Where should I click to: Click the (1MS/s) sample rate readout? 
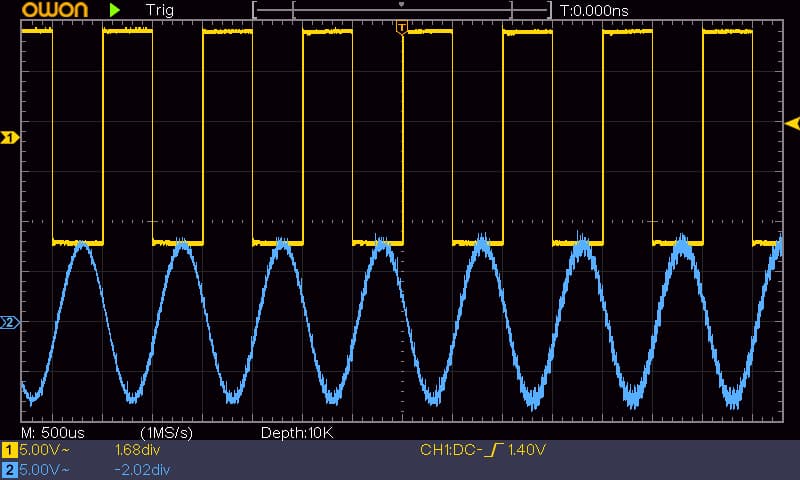pyautogui.click(x=166, y=433)
